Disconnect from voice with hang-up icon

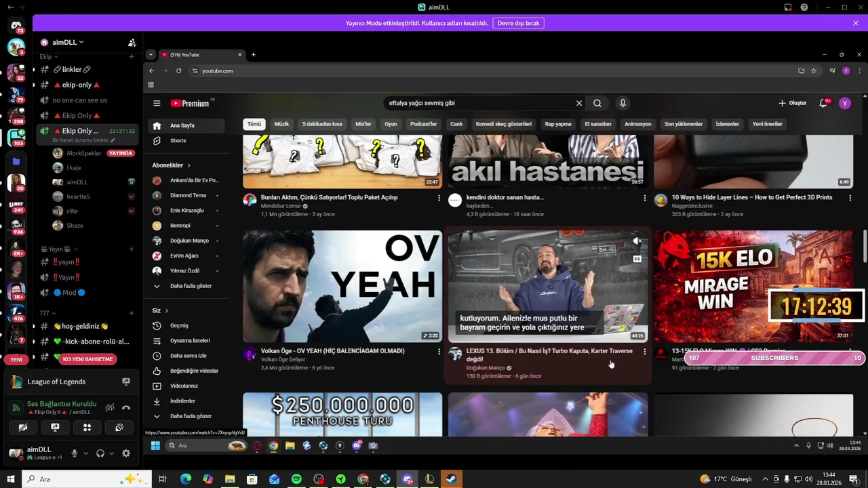pyautogui.click(x=126, y=407)
